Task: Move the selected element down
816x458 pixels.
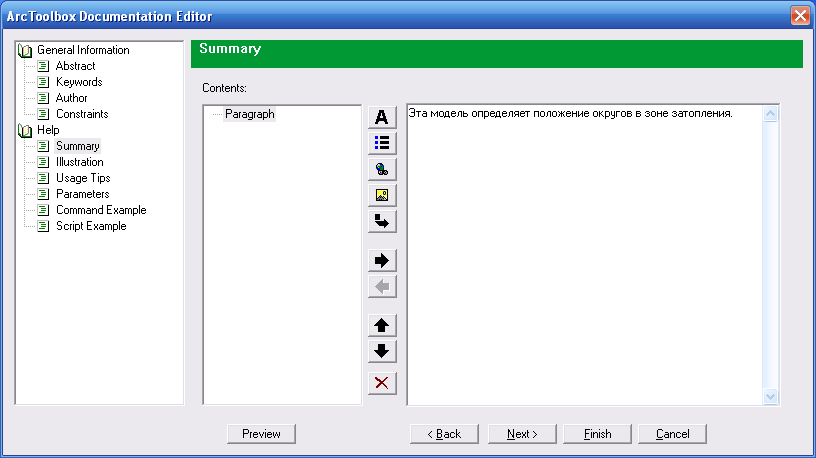Action: (382, 351)
